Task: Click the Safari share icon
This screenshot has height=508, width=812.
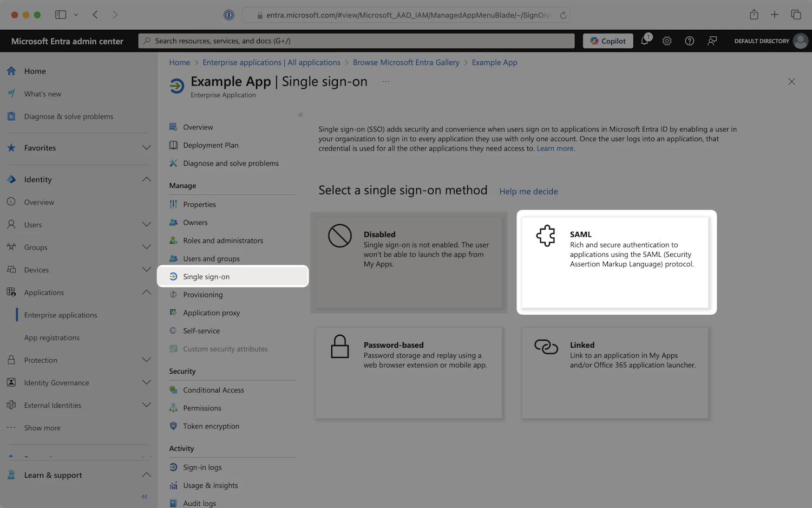Action: point(754,15)
